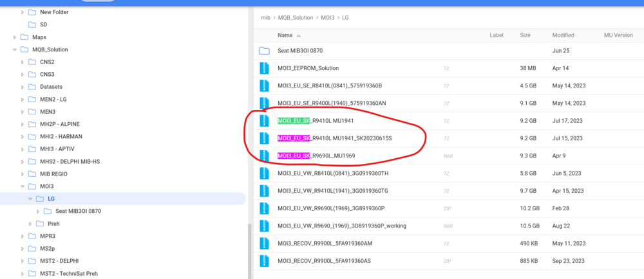Navigate to mib in breadcrumb

pos(265,17)
